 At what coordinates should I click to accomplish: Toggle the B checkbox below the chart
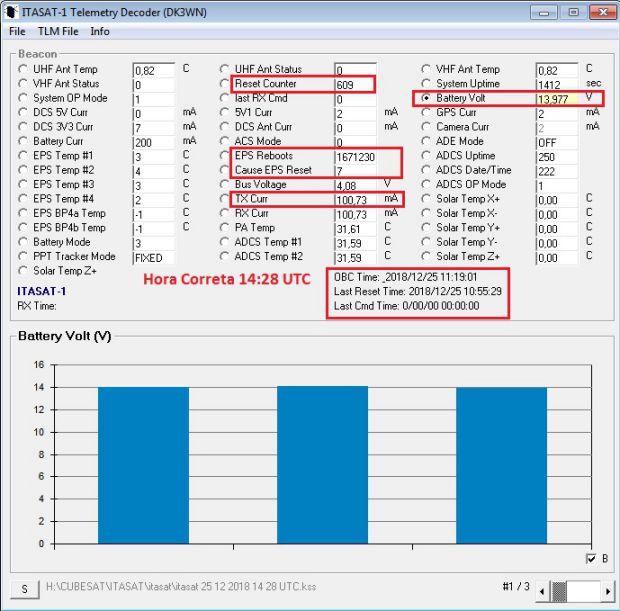tap(590, 558)
